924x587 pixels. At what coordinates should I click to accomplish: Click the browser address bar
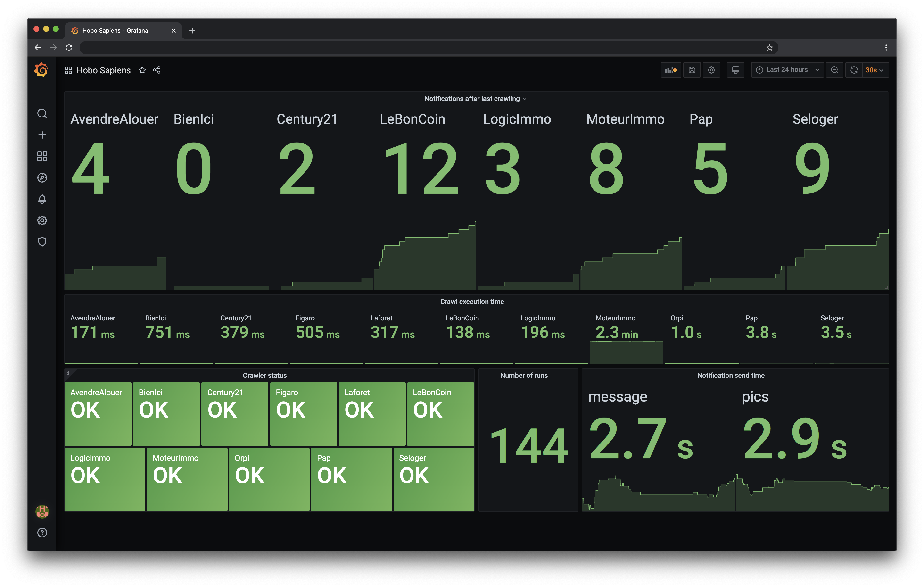tap(422, 48)
